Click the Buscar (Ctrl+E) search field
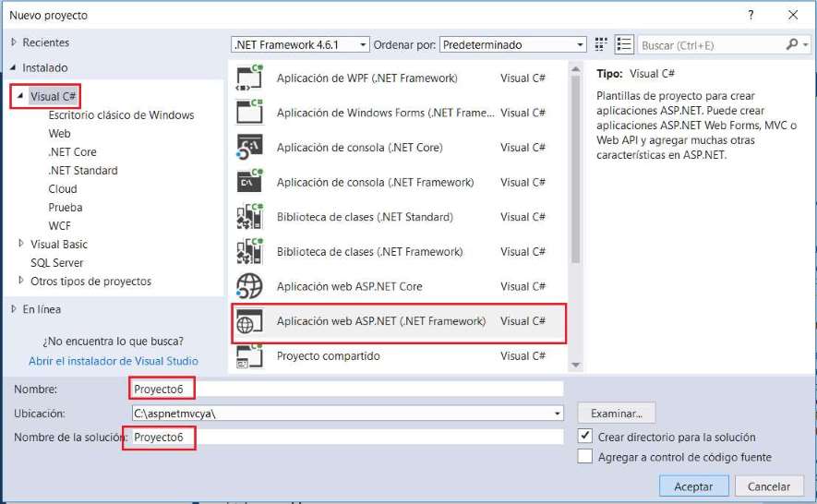Viewport: 817px width, 504px height. tap(711, 45)
